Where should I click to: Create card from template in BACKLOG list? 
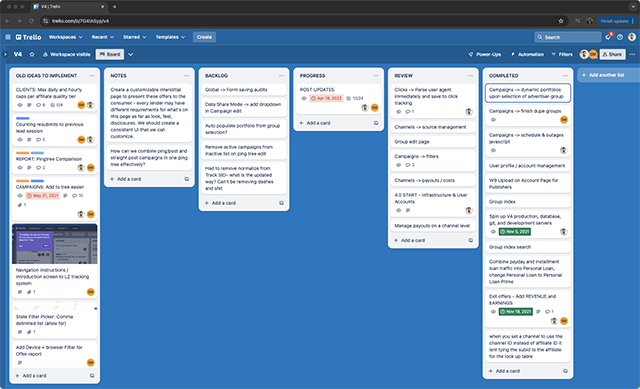click(281, 203)
